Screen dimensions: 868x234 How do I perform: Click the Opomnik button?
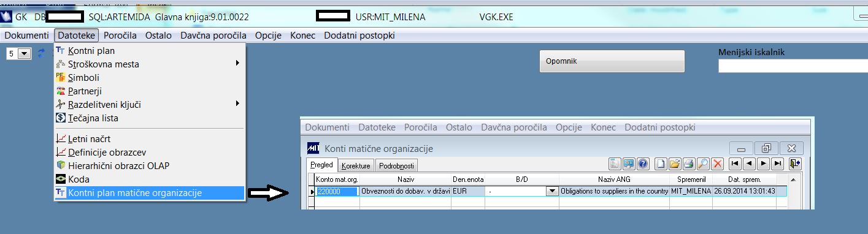(x=612, y=61)
